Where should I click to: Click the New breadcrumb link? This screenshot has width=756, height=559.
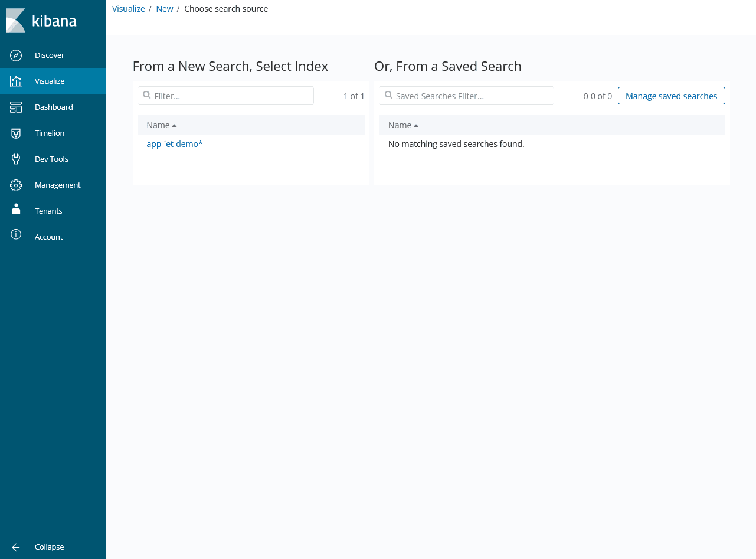165,9
